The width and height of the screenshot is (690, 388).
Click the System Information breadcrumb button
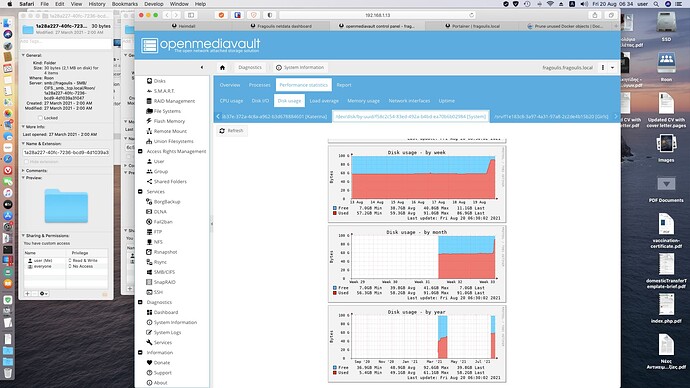(300, 67)
